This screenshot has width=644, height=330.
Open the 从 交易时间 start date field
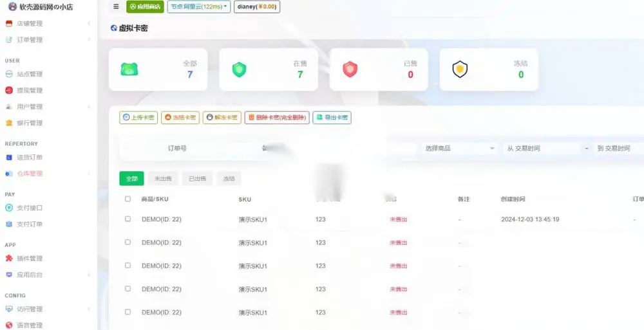pyautogui.click(x=542, y=148)
